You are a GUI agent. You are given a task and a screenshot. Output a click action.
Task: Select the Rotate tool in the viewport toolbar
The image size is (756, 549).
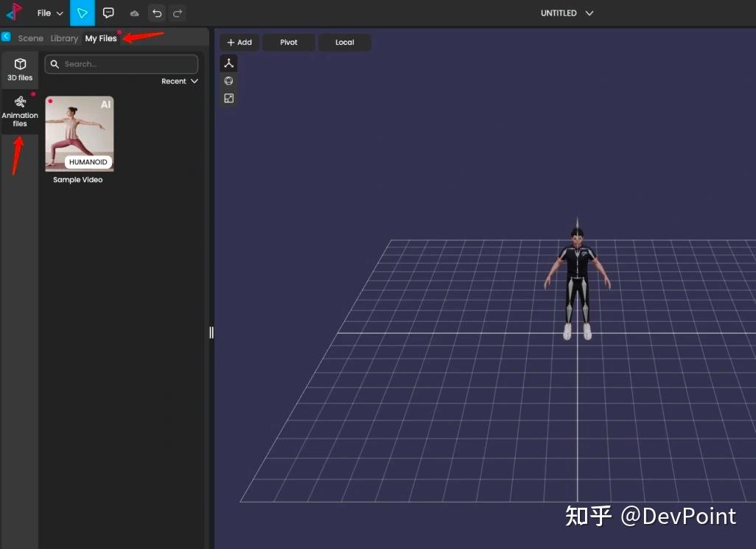(x=228, y=81)
